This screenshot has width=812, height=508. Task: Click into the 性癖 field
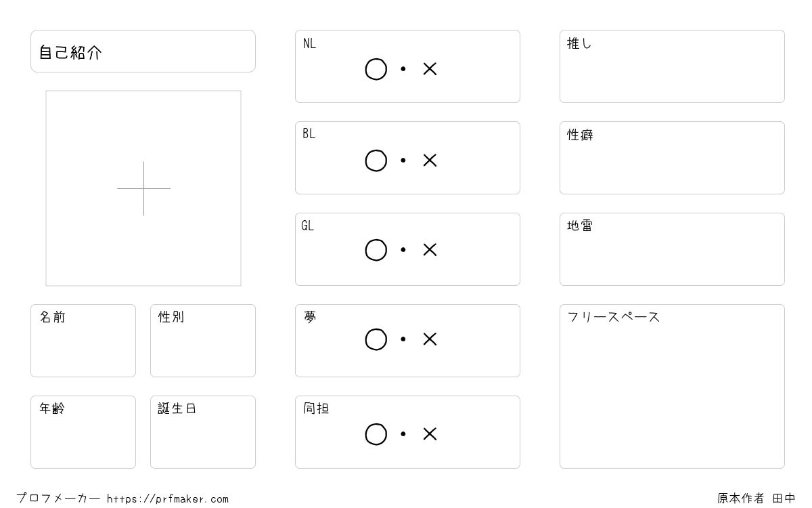pos(672,158)
